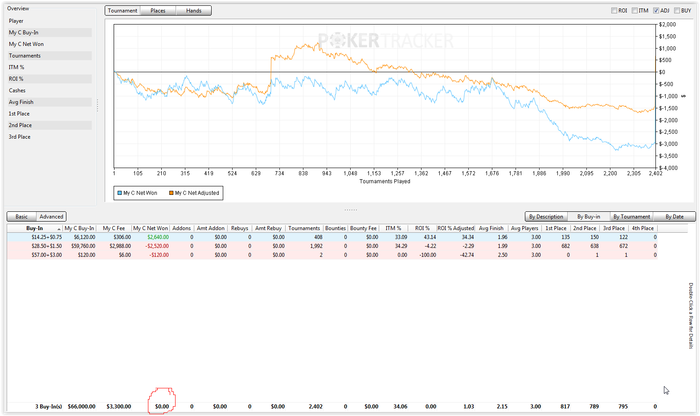Group results By Description

pyautogui.click(x=546, y=216)
